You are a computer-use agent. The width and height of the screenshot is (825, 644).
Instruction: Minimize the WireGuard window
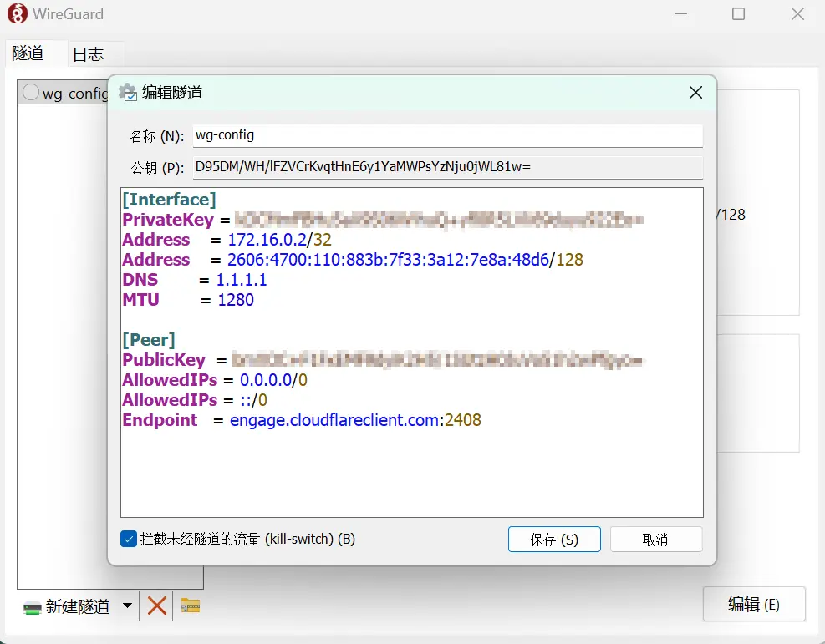(x=681, y=13)
